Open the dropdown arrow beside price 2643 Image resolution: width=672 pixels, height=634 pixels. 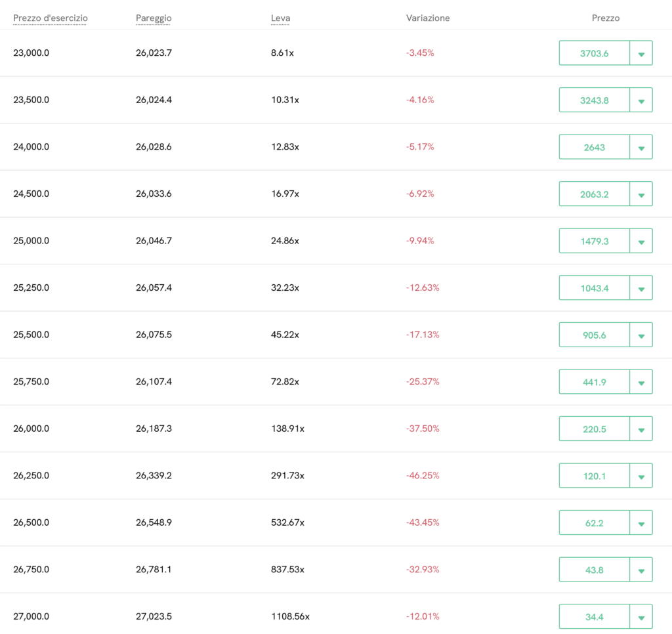tap(641, 147)
